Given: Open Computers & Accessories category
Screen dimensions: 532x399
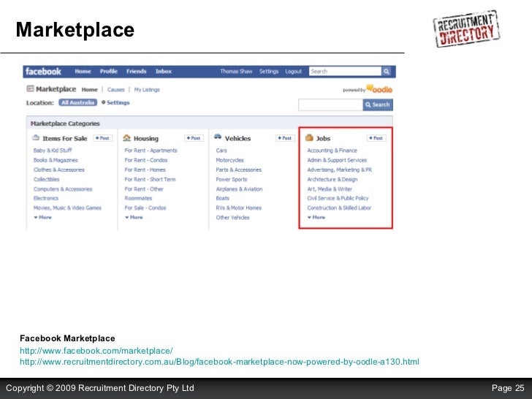Looking at the screenshot, I should [x=63, y=189].
